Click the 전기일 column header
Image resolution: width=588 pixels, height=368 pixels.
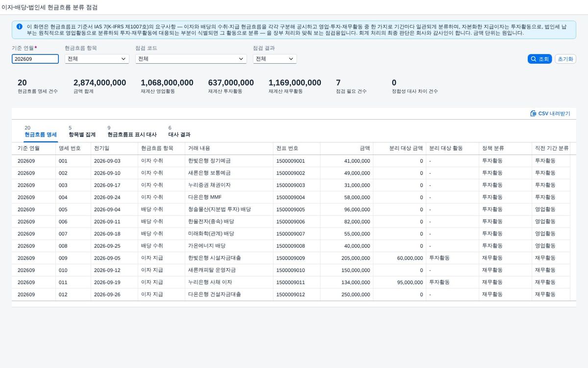point(114,149)
